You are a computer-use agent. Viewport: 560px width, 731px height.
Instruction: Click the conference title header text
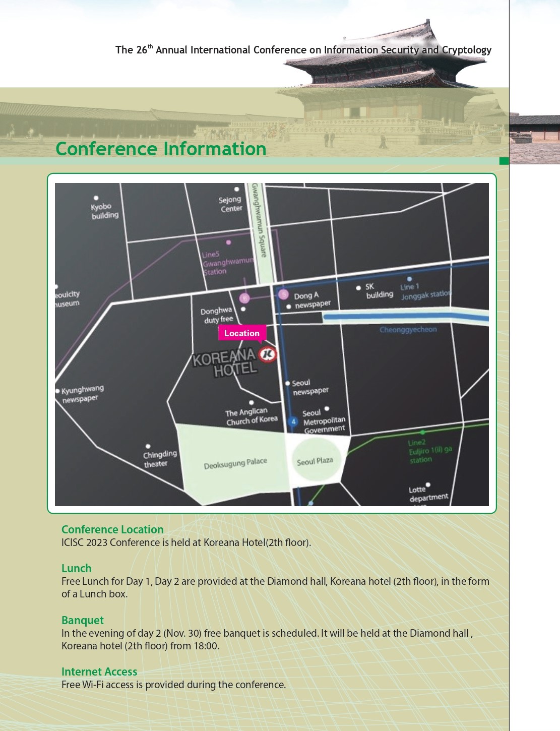coord(303,49)
